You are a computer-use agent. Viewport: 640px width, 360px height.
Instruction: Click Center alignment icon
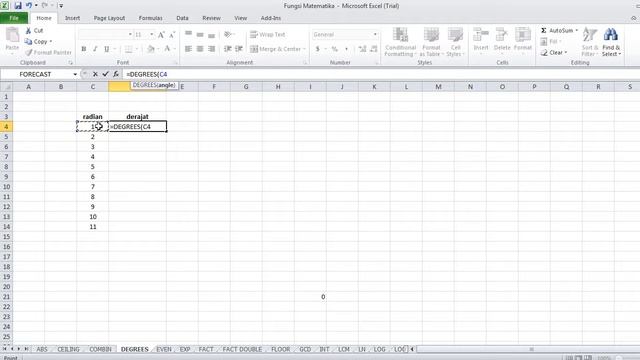tap(200, 49)
